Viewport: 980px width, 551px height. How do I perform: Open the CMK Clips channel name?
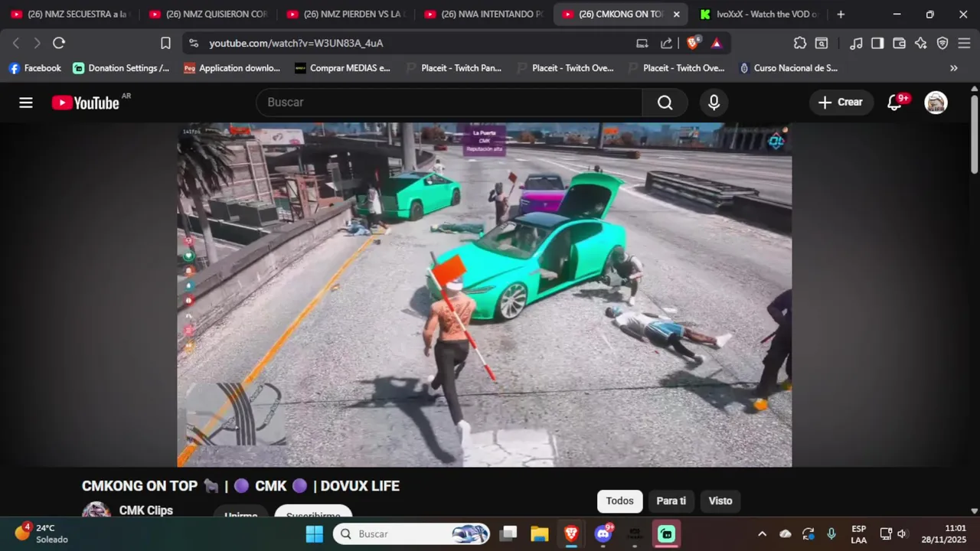click(145, 510)
